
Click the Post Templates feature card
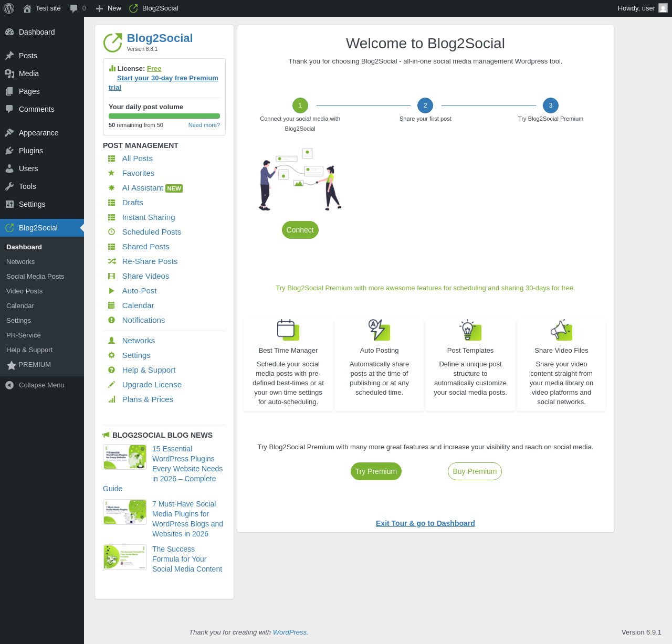click(470, 365)
